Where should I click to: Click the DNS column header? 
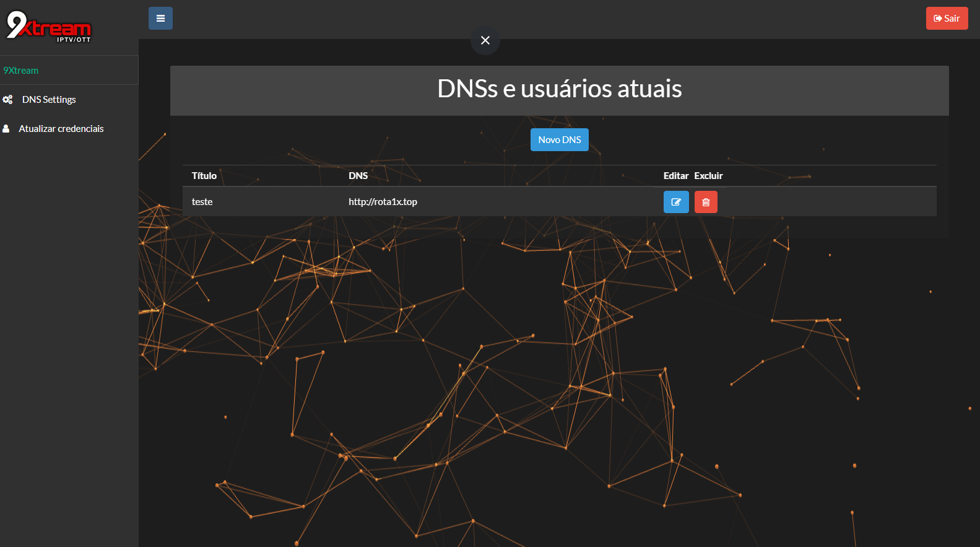pyautogui.click(x=358, y=176)
